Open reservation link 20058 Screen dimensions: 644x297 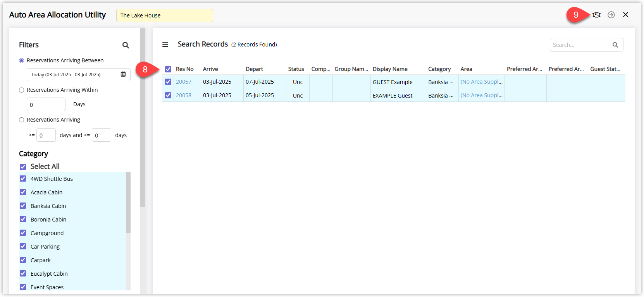click(184, 95)
